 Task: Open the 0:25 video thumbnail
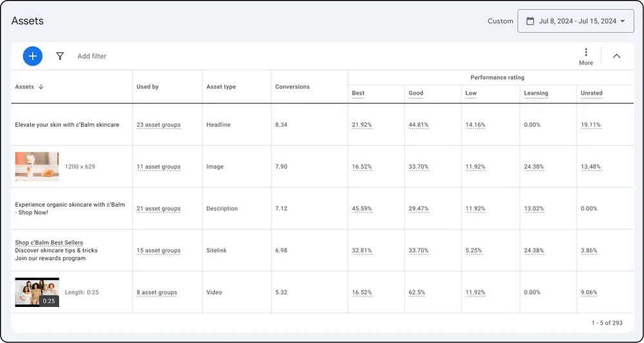pos(37,292)
